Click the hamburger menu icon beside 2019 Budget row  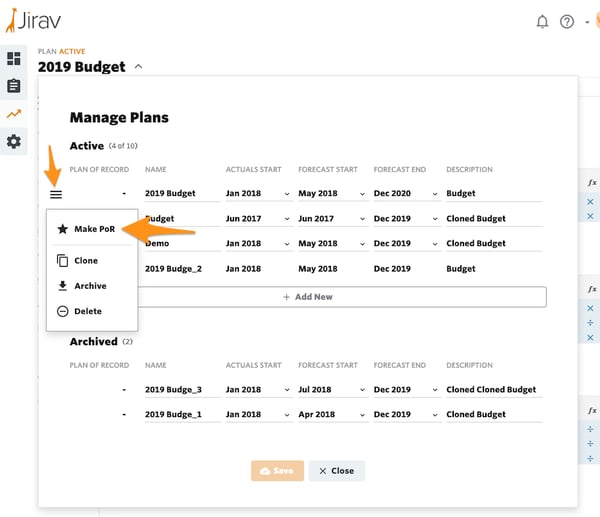point(56,195)
